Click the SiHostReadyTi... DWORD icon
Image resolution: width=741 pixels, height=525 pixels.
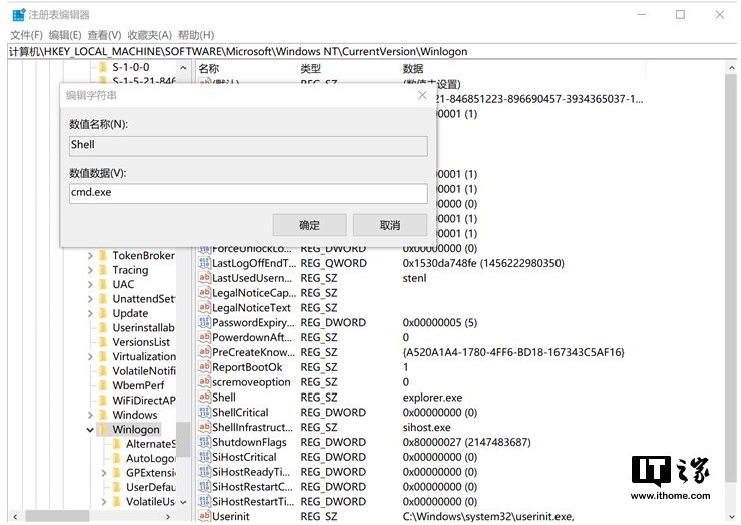(204, 472)
